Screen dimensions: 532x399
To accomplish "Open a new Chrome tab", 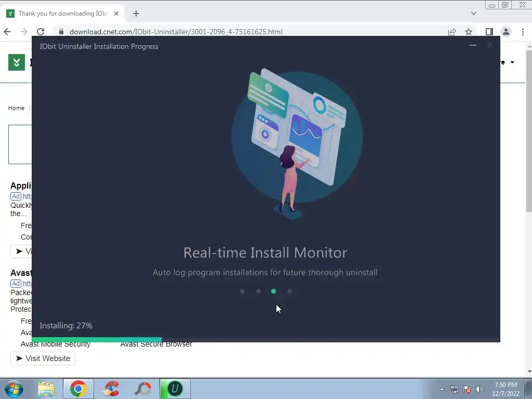I will pos(136,14).
